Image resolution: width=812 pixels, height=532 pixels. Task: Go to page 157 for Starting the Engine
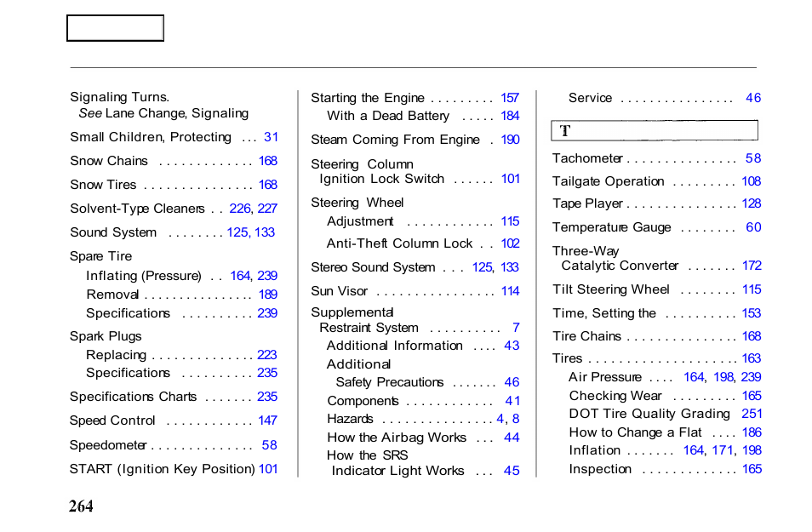pyautogui.click(x=510, y=98)
